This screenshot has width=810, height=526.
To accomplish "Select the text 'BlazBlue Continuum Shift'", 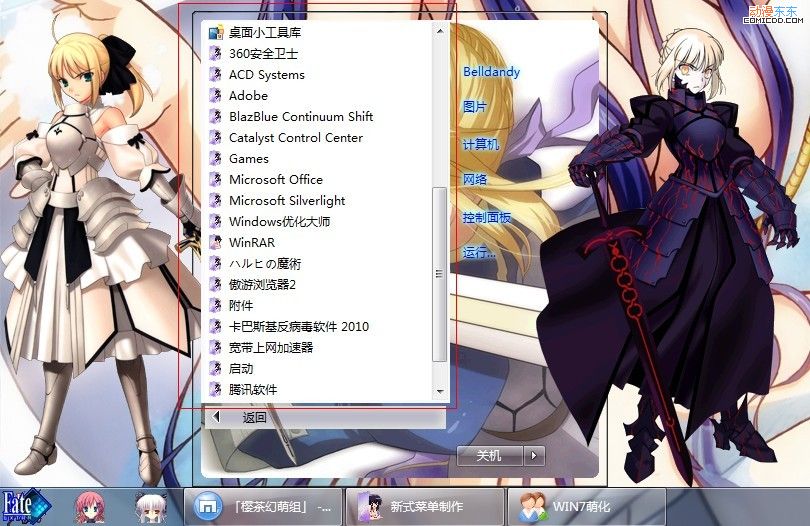I will click(301, 116).
